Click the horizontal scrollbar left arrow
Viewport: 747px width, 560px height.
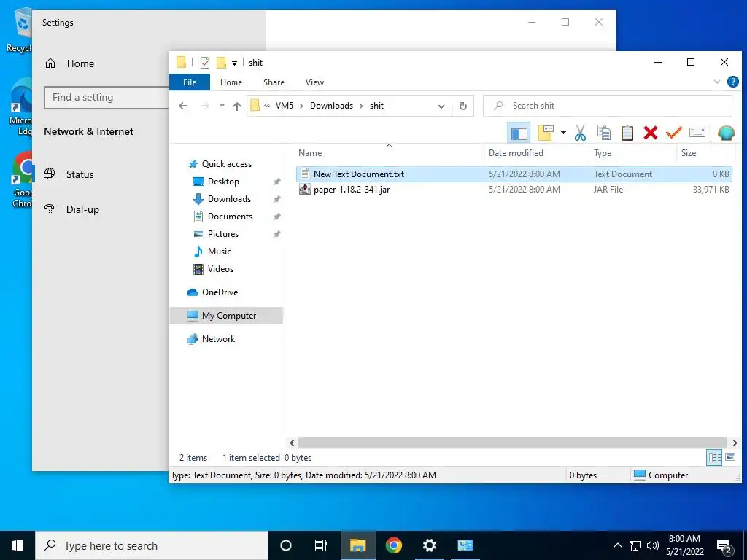292,443
